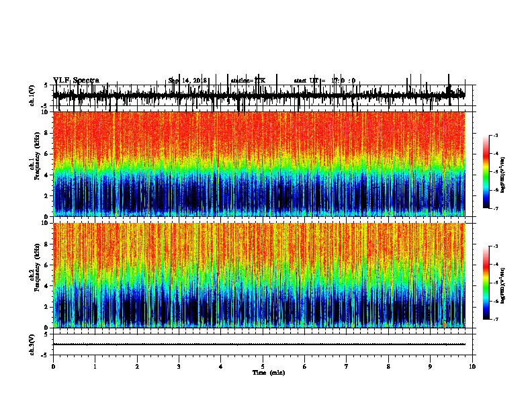The image size is (532, 411).
Task: Click the '2' kHz tick on ch.2 spectrogram
Action: pos(47,307)
